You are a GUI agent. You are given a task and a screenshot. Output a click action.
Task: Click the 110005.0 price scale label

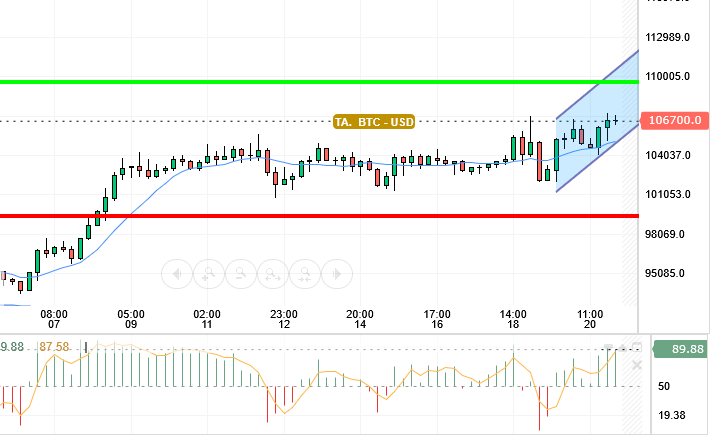tap(667, 76)
